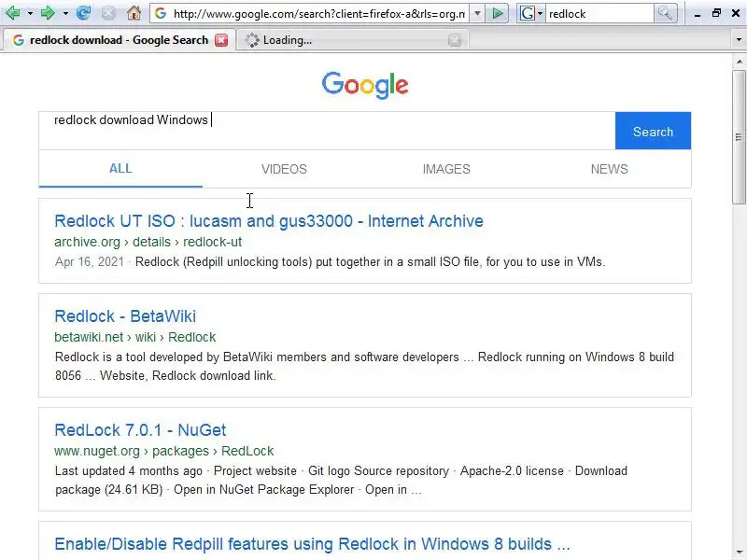Go back using the green back arrow
The image size is (747, 560).
[13, 13]
